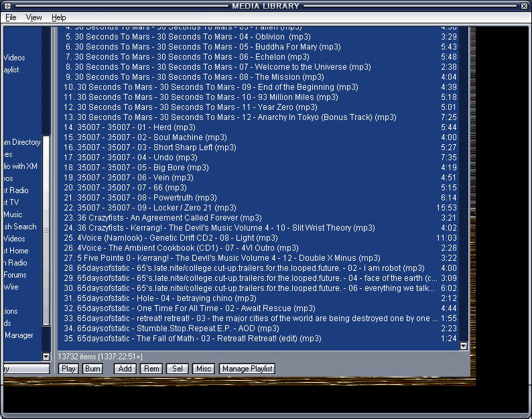Select the playlist tree item in sidebar

point(11,70)
